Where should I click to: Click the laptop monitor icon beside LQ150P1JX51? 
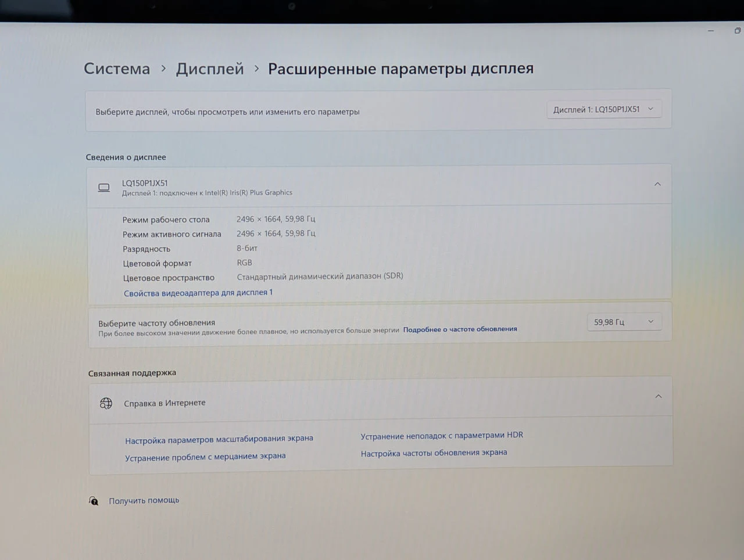(x=104, y=188)
